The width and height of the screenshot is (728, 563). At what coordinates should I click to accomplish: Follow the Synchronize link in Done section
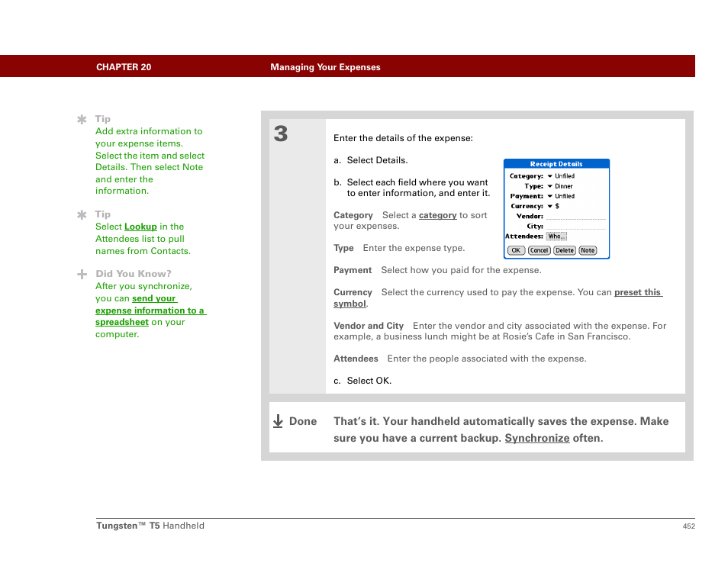click(536, 438)
